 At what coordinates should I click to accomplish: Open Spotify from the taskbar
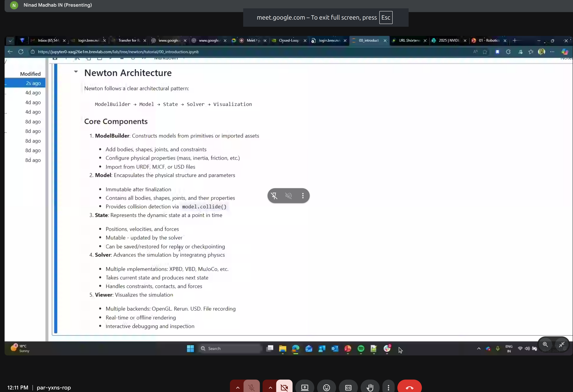(x=361, y=349)
